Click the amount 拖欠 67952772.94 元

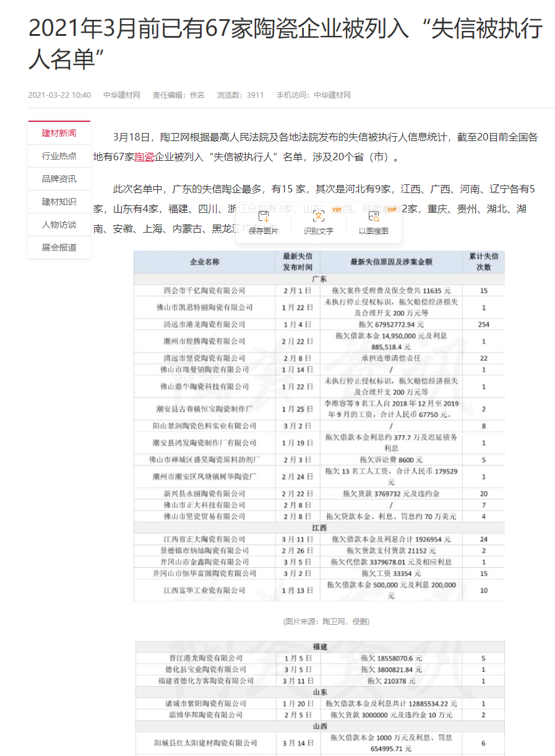[391, 324]
